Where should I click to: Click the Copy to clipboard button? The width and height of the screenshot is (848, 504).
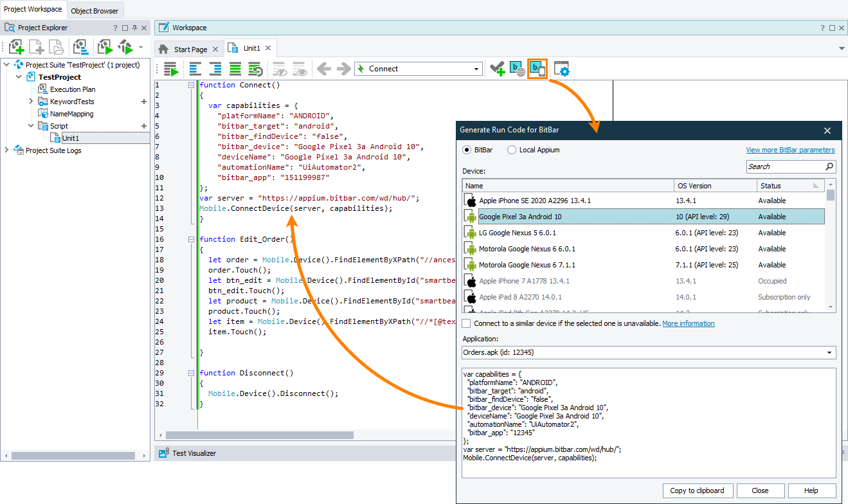point(697,491)
